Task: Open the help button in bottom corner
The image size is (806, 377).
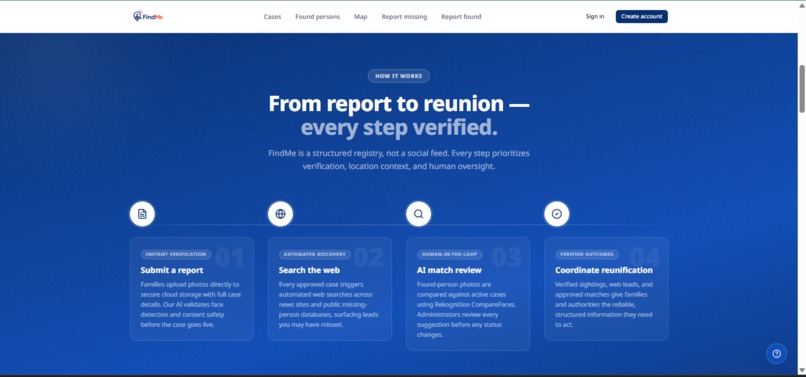Action: click(776, 353)
